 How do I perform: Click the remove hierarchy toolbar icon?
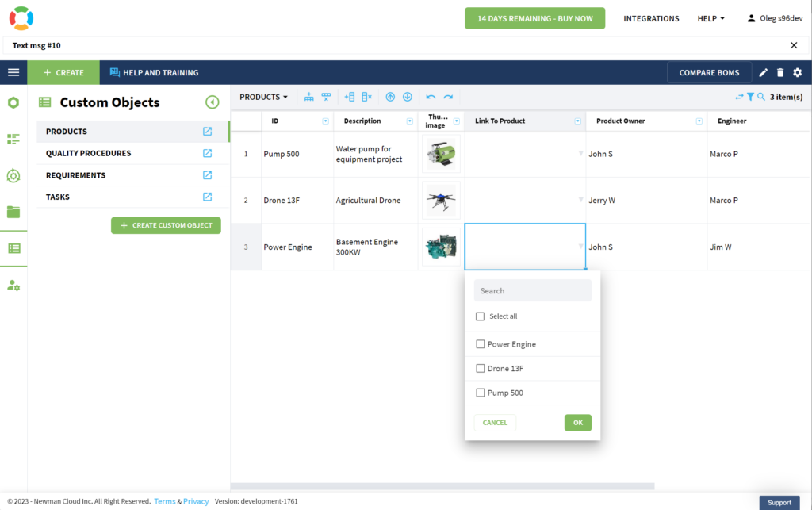(326, 97)
